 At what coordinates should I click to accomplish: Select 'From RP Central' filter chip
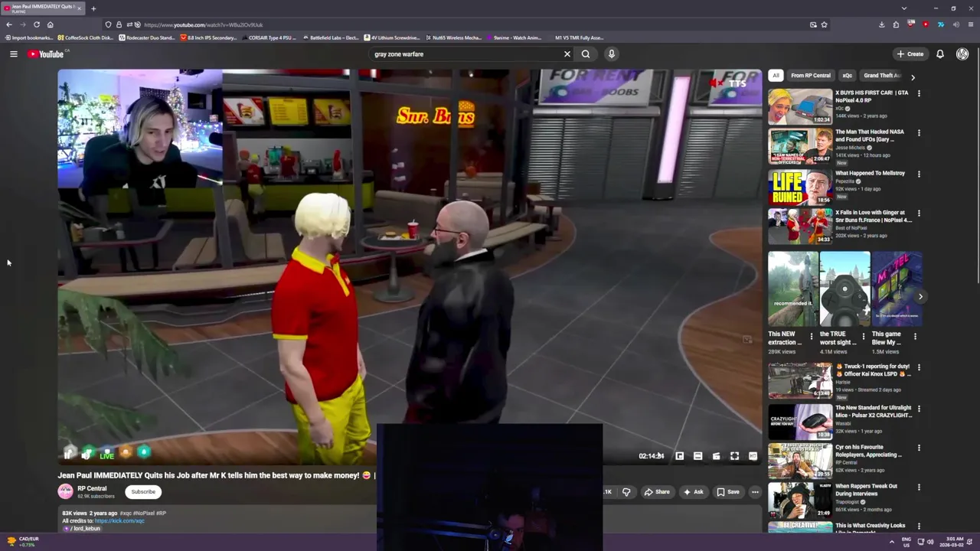coord(811,75)
